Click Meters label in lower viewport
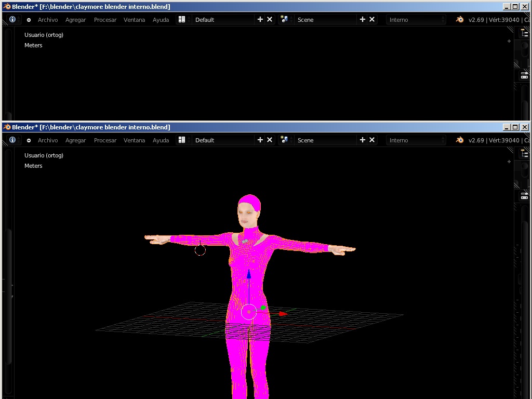 [x=33, y=166]
